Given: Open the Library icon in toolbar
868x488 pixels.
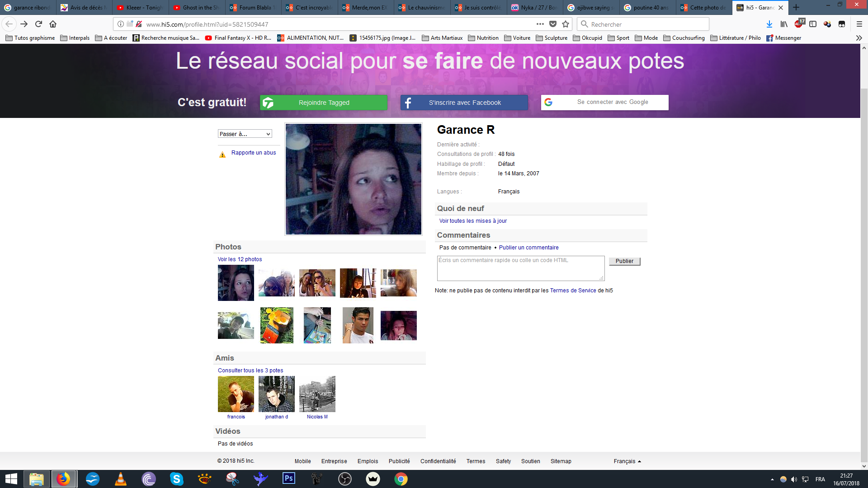Looking at the screenshot, I should point(784,24).
